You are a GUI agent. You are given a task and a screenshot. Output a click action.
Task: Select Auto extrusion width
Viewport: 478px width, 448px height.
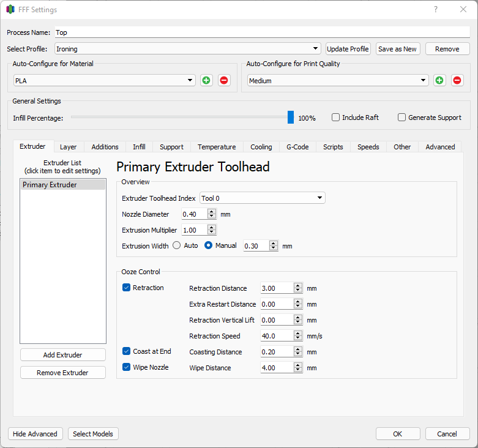tap(177, 245)
